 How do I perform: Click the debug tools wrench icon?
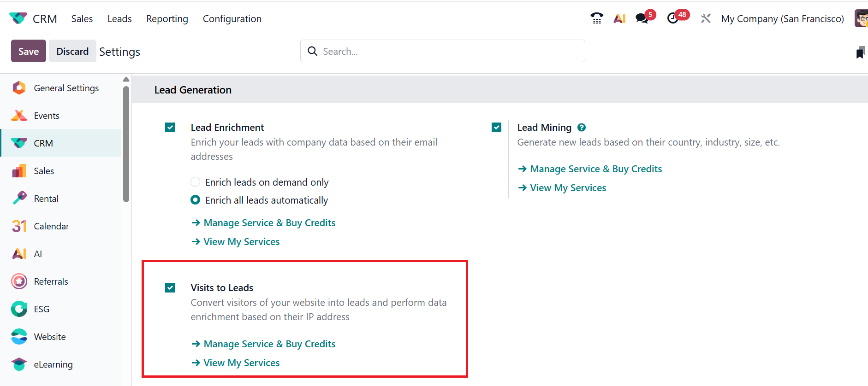(706, 18)
